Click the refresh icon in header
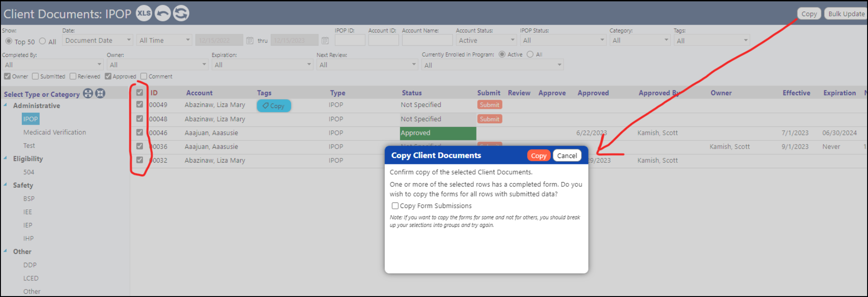Image resolution: width=868 pixels, height=297 pixels. pyautogui.click(x=181, y=13)
